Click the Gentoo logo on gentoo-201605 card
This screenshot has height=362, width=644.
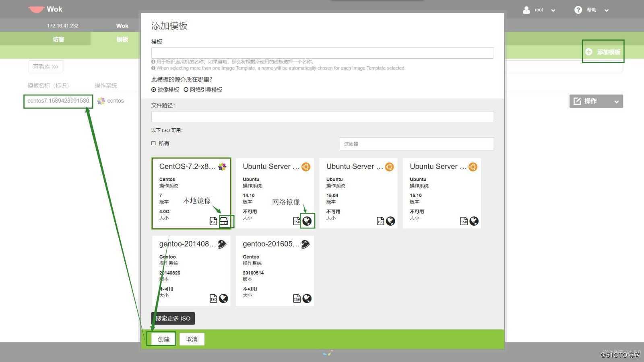[305, 244]
